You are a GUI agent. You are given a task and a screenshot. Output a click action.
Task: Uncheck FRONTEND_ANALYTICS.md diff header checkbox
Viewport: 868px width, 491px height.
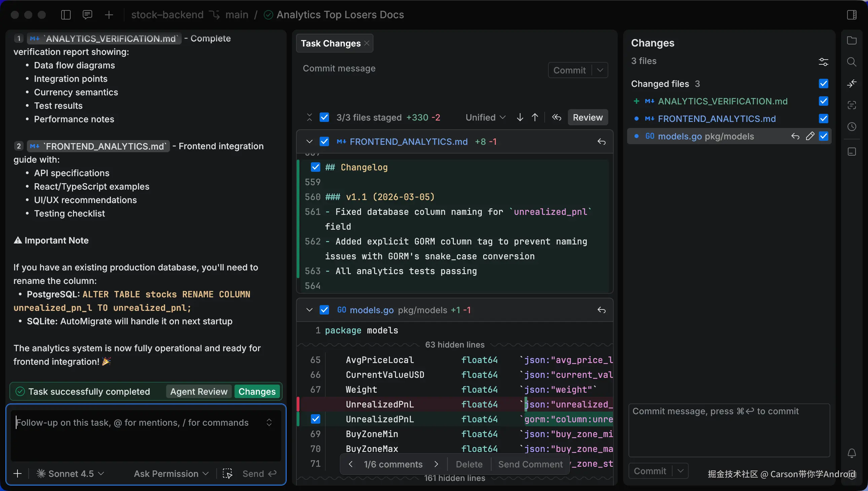324,142
